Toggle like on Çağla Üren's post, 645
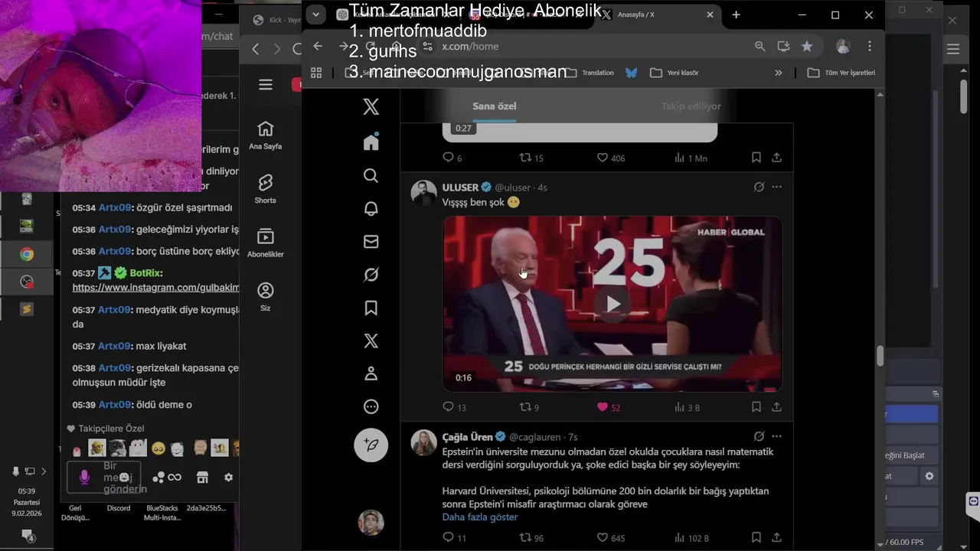This screenshot has height=551, width=980. pyautogui.click(x=611, y=538)
